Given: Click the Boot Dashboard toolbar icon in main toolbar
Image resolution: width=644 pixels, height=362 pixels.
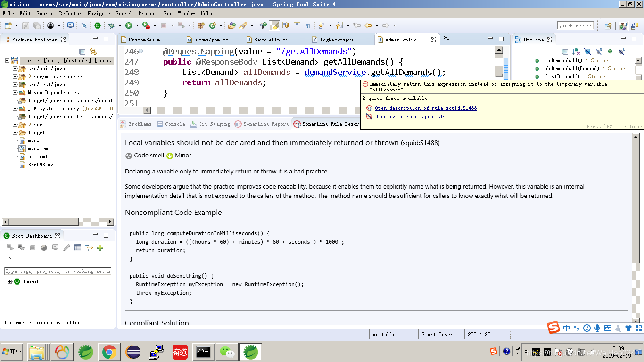Looking at the screenshot, I should [x=98, y=25].
